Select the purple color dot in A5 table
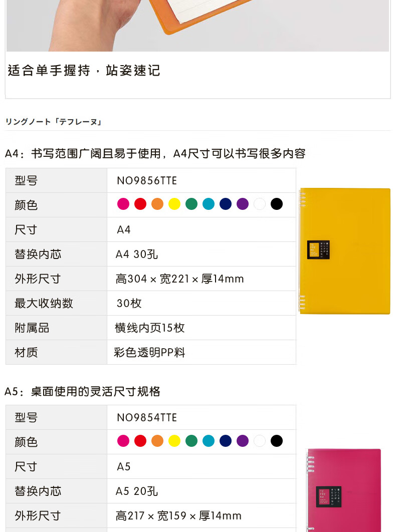The image size is (396, 532). tap(243, 441)
